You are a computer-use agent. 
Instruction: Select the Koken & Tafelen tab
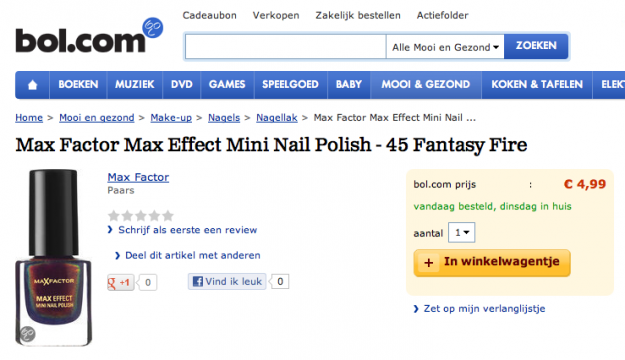537,85
